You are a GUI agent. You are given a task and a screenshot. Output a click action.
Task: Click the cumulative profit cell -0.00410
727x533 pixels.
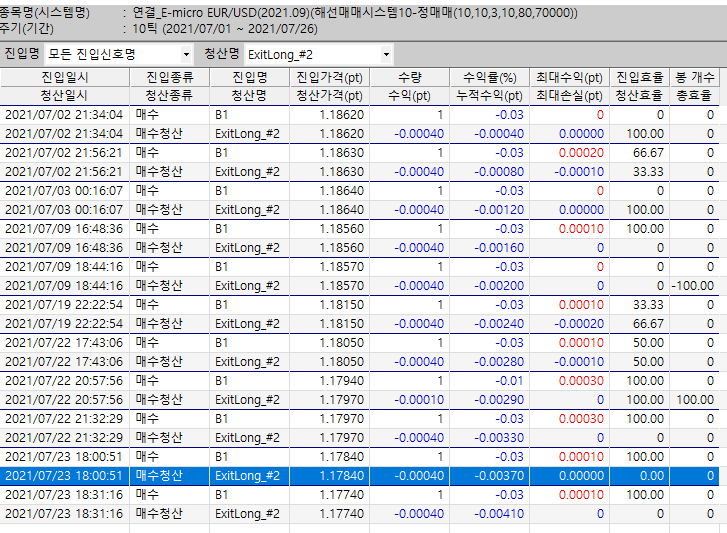click(x=499, y=514)
